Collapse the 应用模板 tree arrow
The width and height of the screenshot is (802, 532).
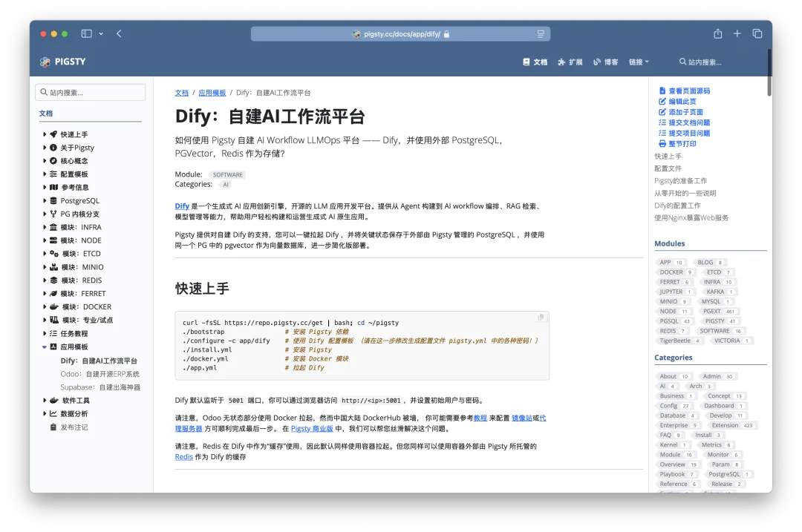tap(45, 347)
